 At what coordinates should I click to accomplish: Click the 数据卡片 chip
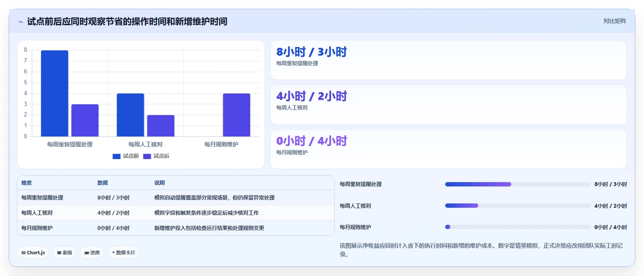click(x=124, y=253)
